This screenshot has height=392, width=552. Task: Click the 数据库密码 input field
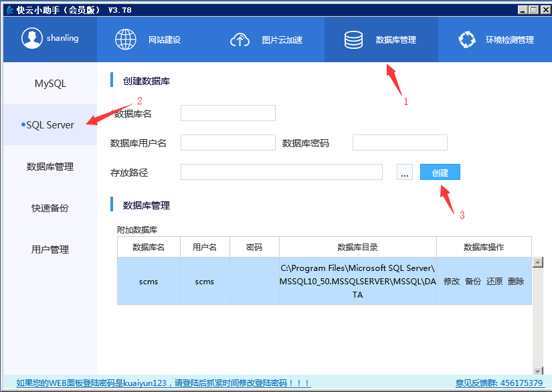(x=399, y=142)
